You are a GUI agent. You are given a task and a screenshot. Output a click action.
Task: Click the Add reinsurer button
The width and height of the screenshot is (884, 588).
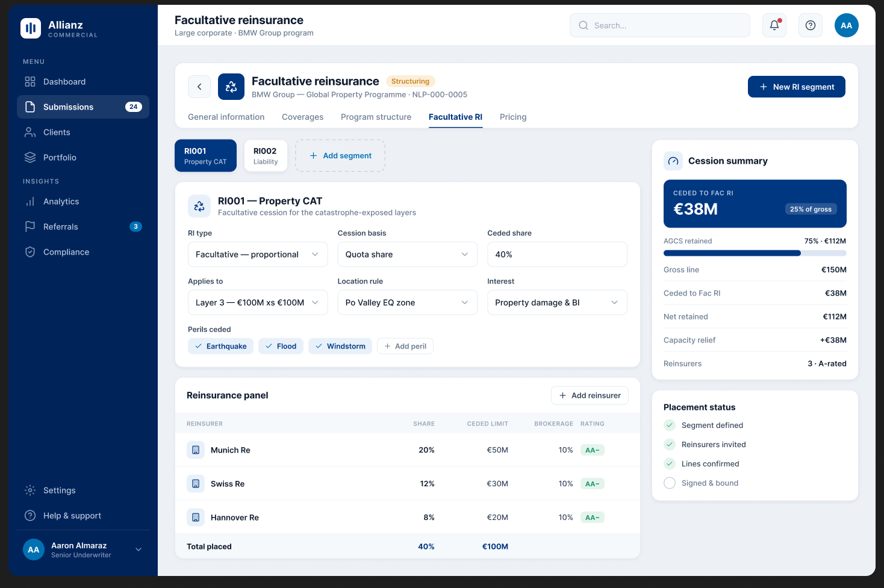click(x=590, y=395)
